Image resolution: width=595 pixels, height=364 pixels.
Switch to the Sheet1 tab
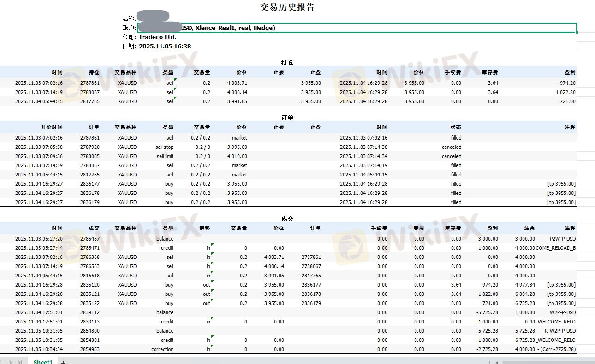[42, 361]
